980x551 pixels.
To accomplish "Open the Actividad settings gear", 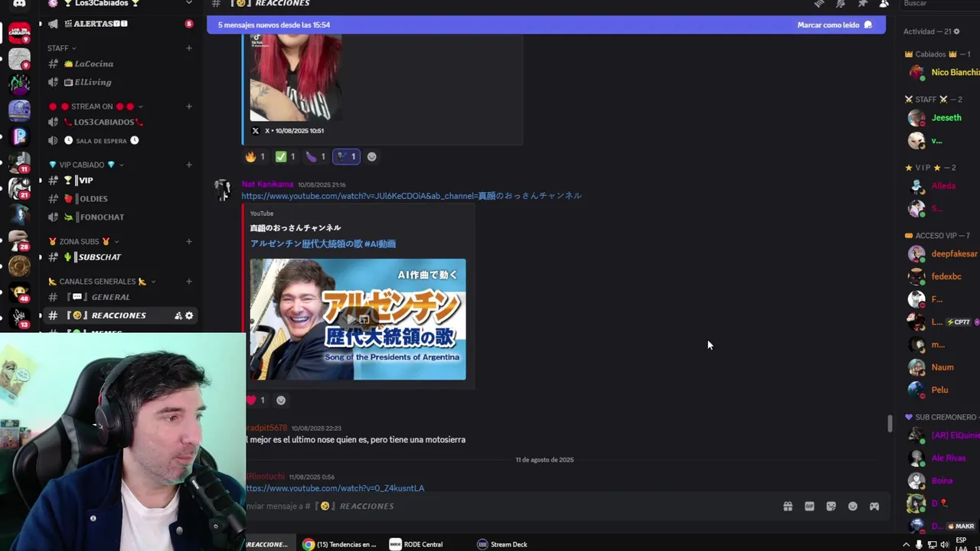I will 956,31.
